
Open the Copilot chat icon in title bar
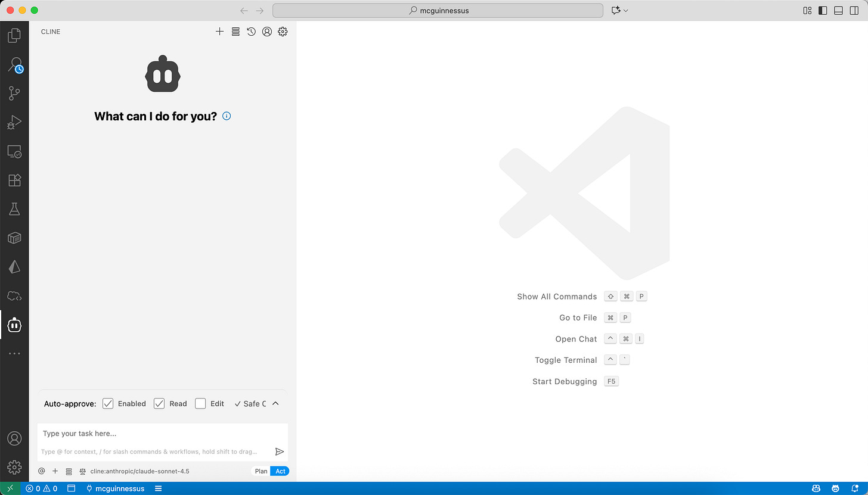click(616, 10)
